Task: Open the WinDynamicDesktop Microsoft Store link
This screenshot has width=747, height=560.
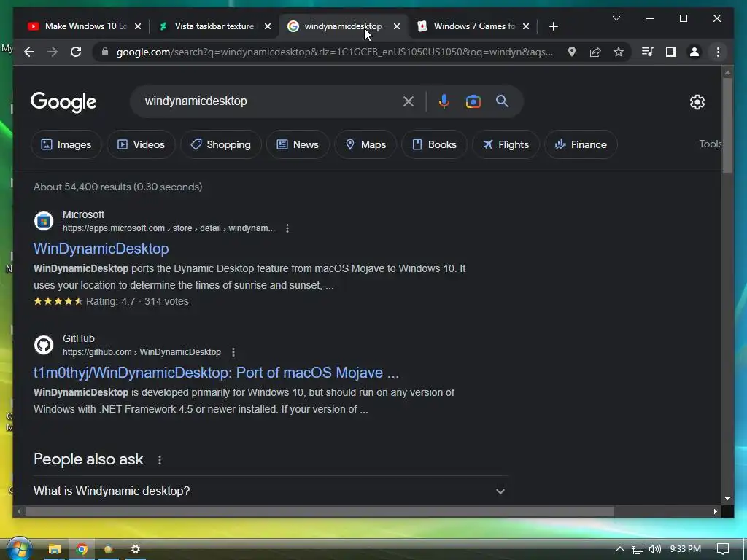Action: click(x=101, y=249)
